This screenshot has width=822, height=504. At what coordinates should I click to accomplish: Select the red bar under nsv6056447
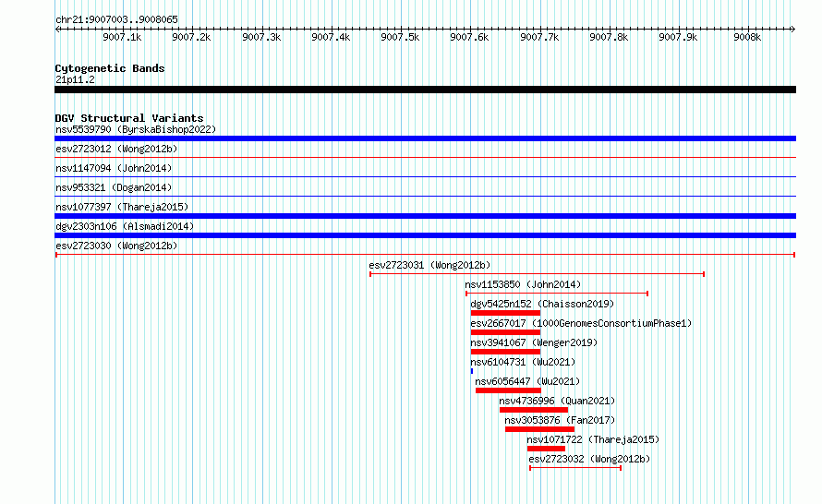click(508, 390)
